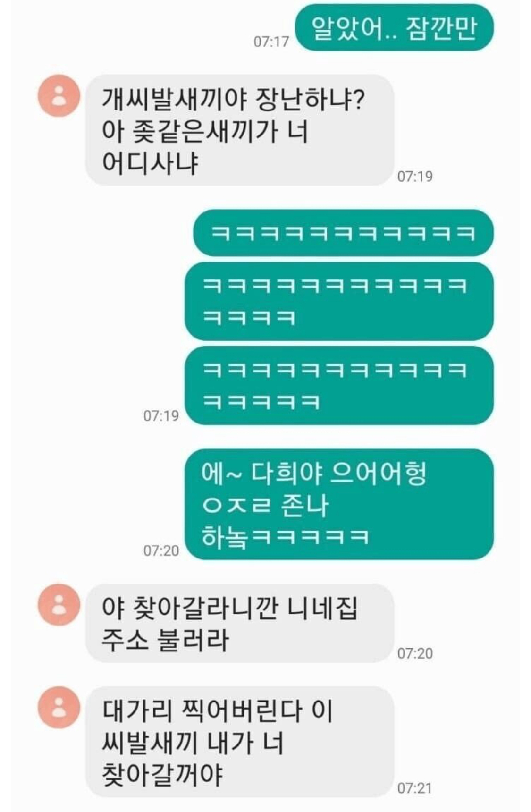Select the sent bubble starting 에~ 다희야

339,504
